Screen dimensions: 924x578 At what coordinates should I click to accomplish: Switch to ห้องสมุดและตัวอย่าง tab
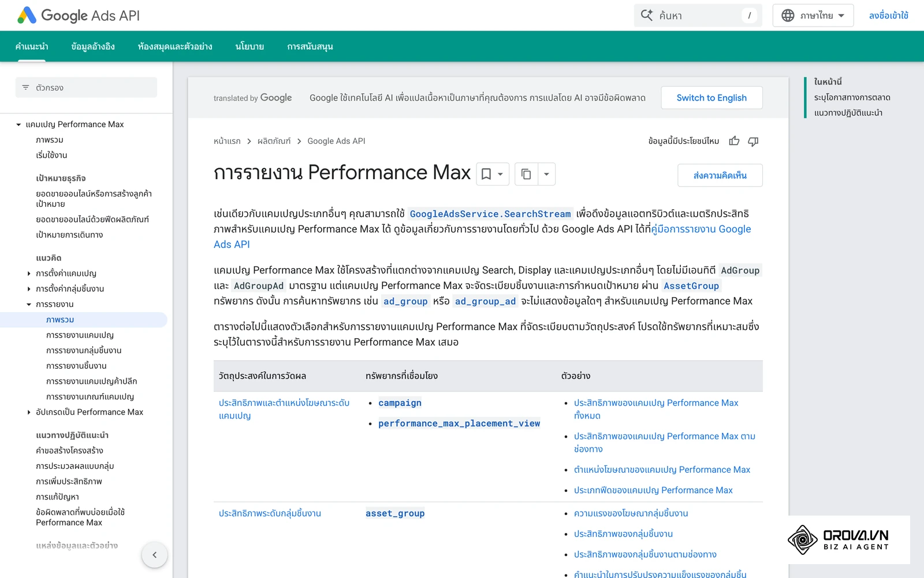pos(175,46)
